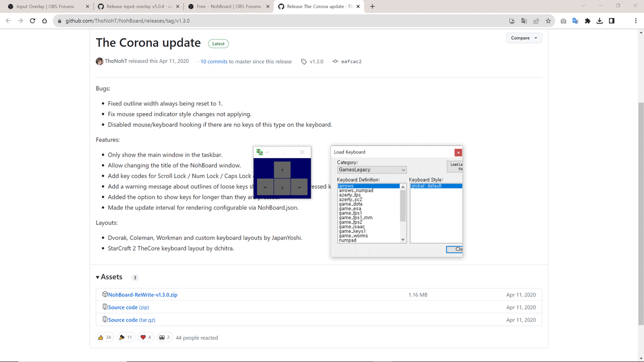
Task: Open the translate page icon in address bar
Action: coord(524,21)
